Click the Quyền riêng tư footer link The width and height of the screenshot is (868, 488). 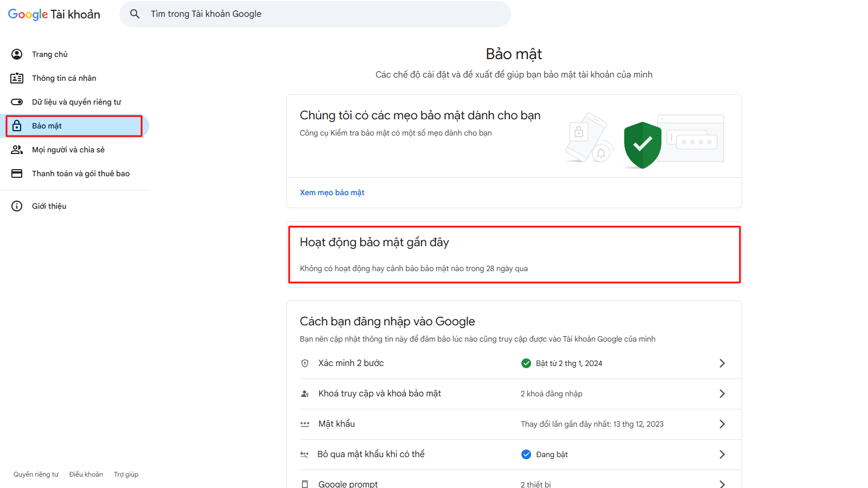pyautogui.click(x=35, y=474)
